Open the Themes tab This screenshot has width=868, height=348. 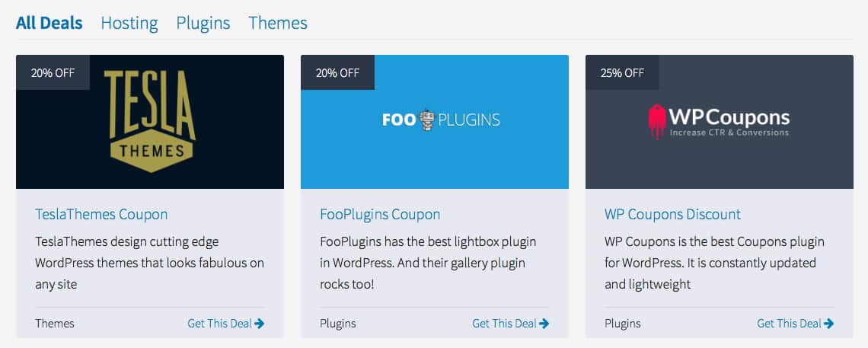(x=278, y=23)
